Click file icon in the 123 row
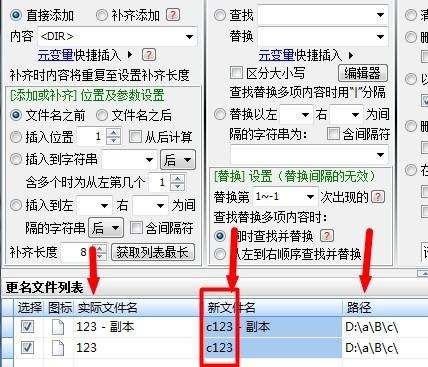Image resolution: width=428 pixels, height=367 pixels. pos(58,348)
